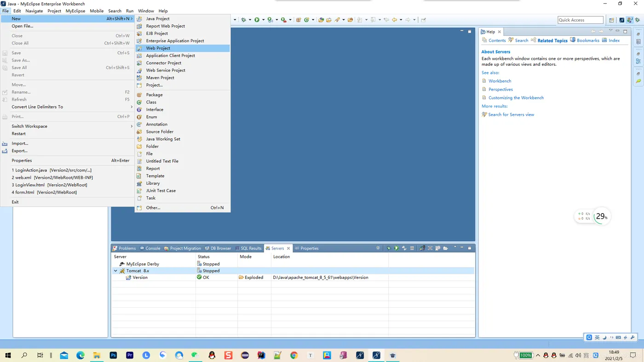Click the Bookmarks book icon in Help

[x=573, y=40]
